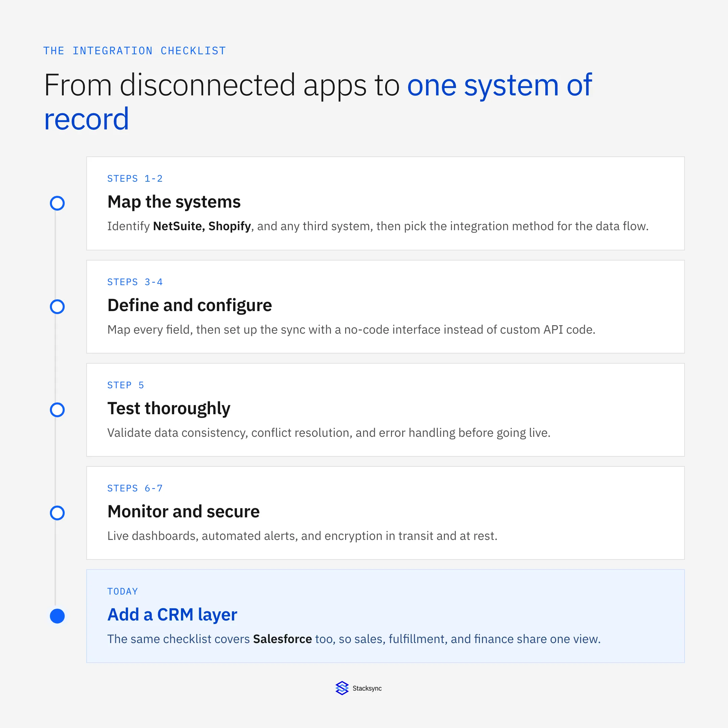Click the bold "NetSuite, Shopify" text
The image size is (728, 728).
point(202,226)
